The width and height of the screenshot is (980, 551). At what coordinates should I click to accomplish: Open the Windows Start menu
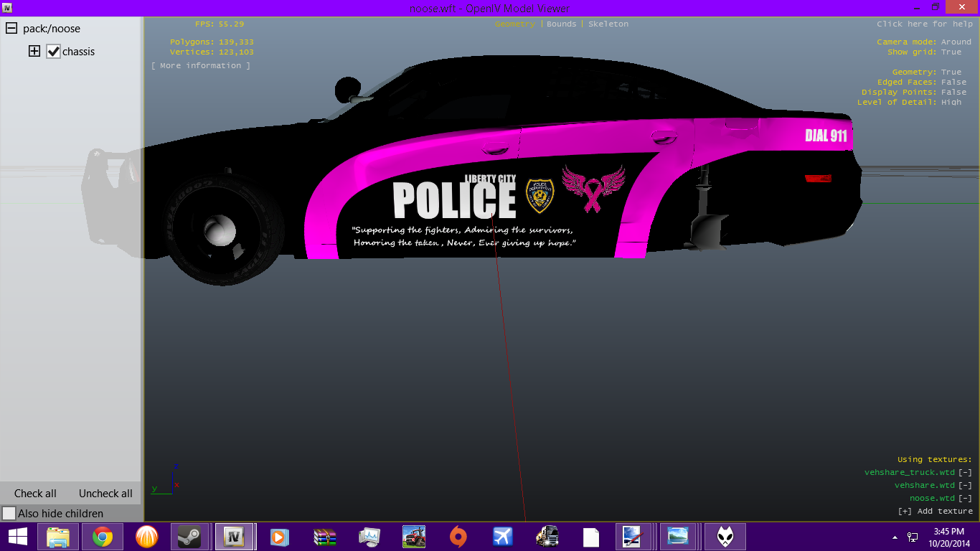(17, 537)
